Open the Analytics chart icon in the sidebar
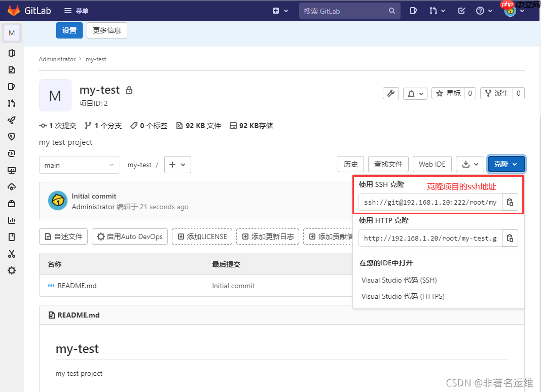Viewport: 541px width, 392px height. [12, 220]
